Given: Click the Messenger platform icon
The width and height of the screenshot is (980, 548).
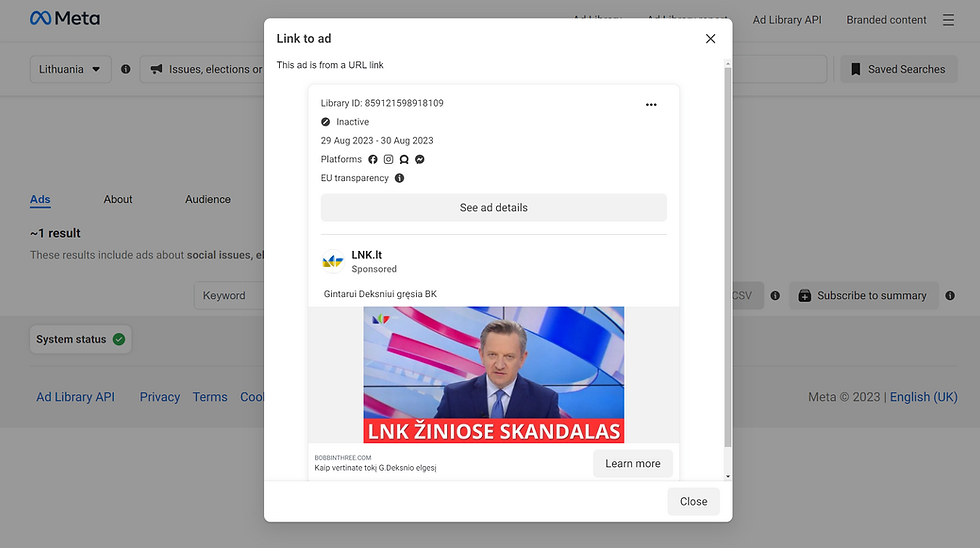Looking at the screenshot, I should click(x=420, y=159).
